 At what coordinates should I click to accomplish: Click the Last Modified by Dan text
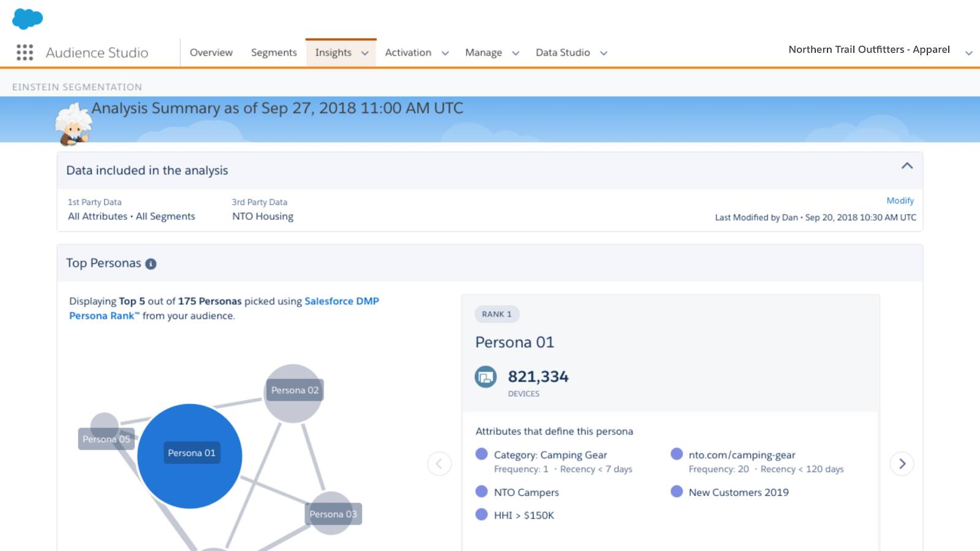816,217
